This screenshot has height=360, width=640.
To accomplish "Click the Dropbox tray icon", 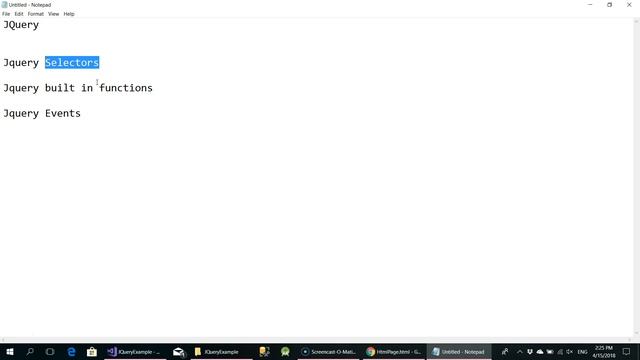I will 530,352.
